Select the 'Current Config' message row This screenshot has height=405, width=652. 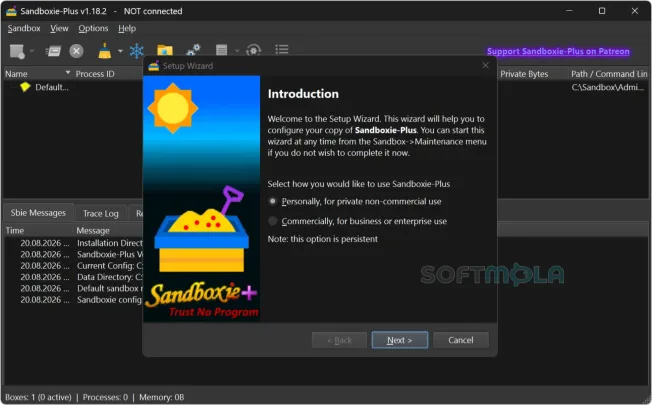[x=81, y=266]
